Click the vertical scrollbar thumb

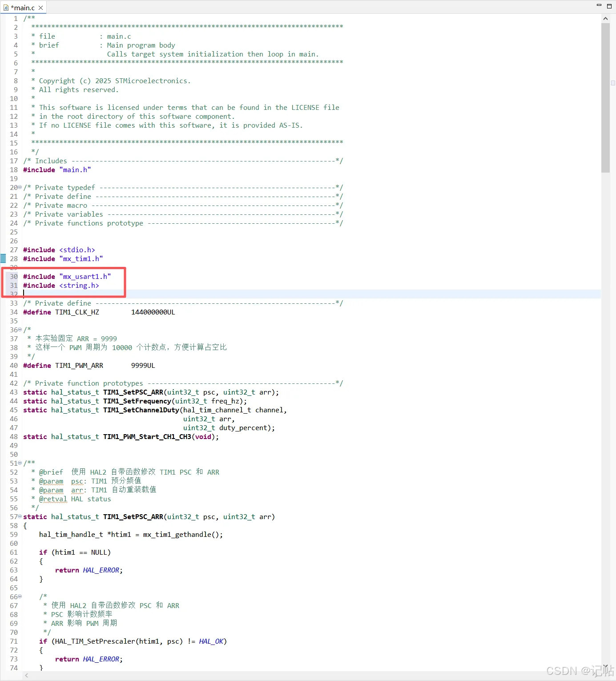(x=605, y=98)
